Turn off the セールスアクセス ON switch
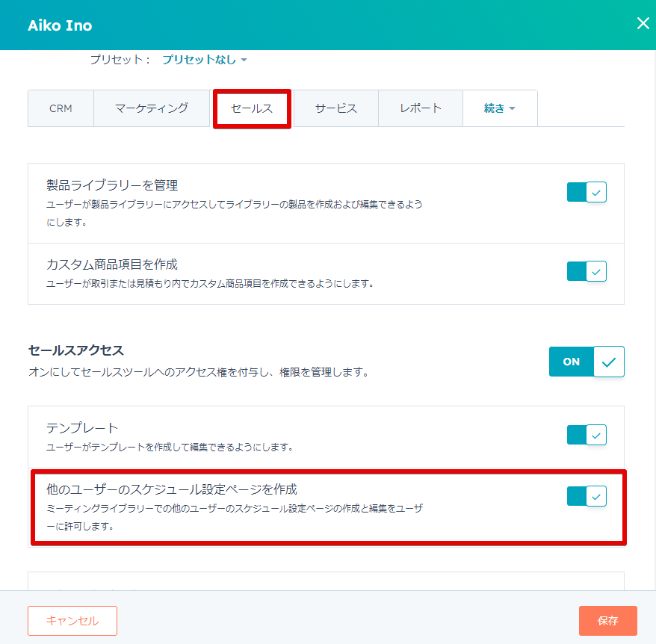Viewport: 656px width, 644px height. coord(587,362)
